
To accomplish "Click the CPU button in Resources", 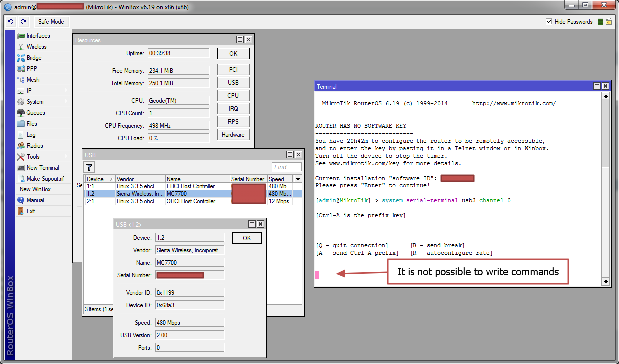I will coord(233,96).
